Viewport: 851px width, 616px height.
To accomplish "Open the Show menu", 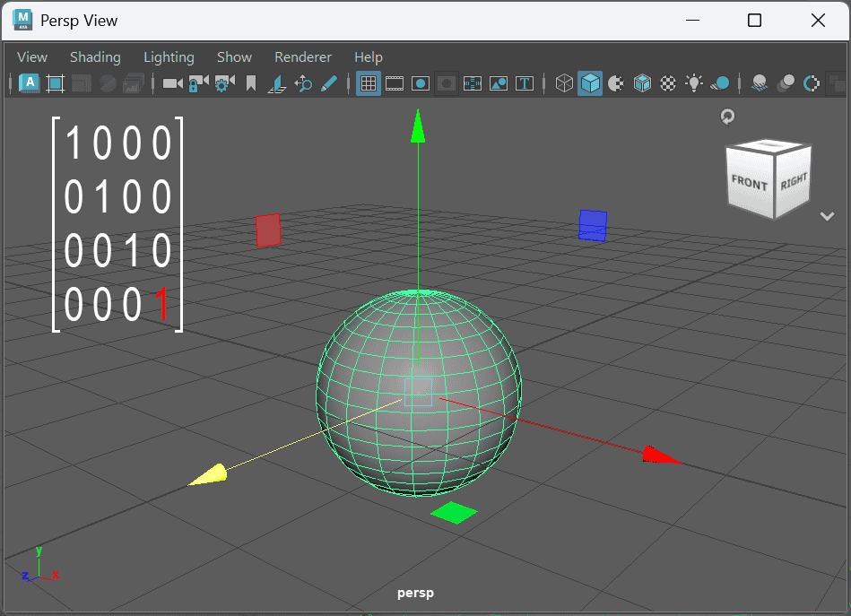I will click(234, 56).
